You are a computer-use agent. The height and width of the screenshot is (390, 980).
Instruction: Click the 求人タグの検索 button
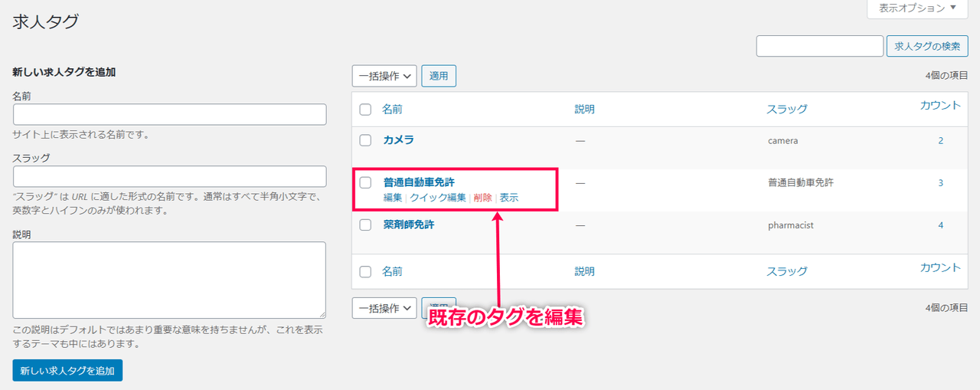[x=926, y=46]
